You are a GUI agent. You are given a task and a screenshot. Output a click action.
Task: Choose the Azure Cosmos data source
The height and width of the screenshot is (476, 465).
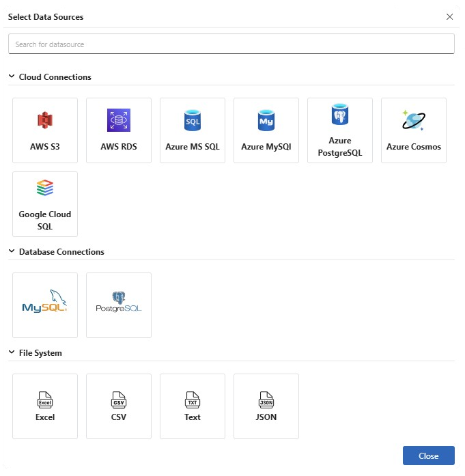click(x=414, y=130)
